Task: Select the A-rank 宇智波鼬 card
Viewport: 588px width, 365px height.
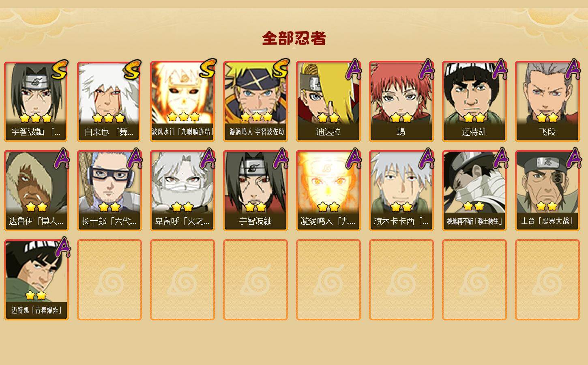Action: [x=255, y=191]
